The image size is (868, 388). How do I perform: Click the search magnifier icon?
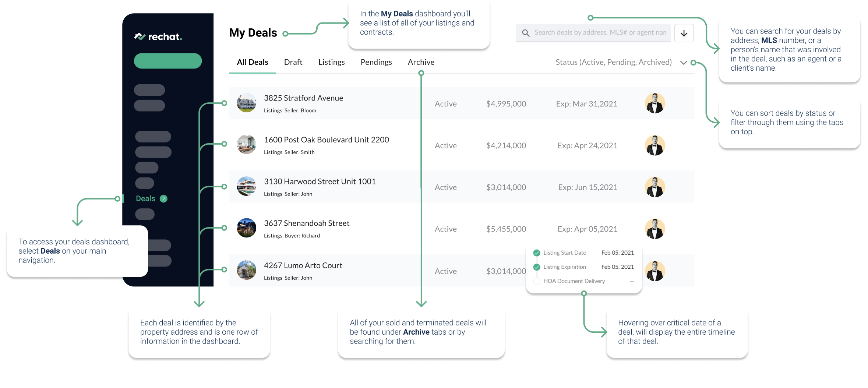click(x=526, y=33)
